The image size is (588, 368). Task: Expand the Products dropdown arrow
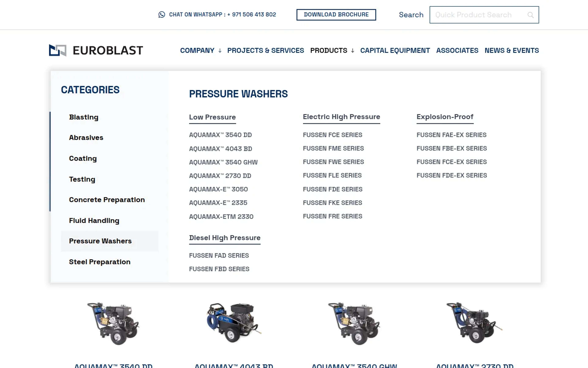click(352, 51)
